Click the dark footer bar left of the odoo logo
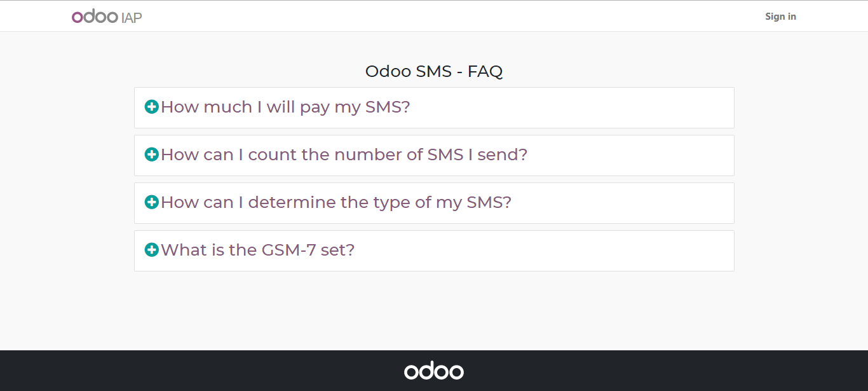 pos(191,371)
